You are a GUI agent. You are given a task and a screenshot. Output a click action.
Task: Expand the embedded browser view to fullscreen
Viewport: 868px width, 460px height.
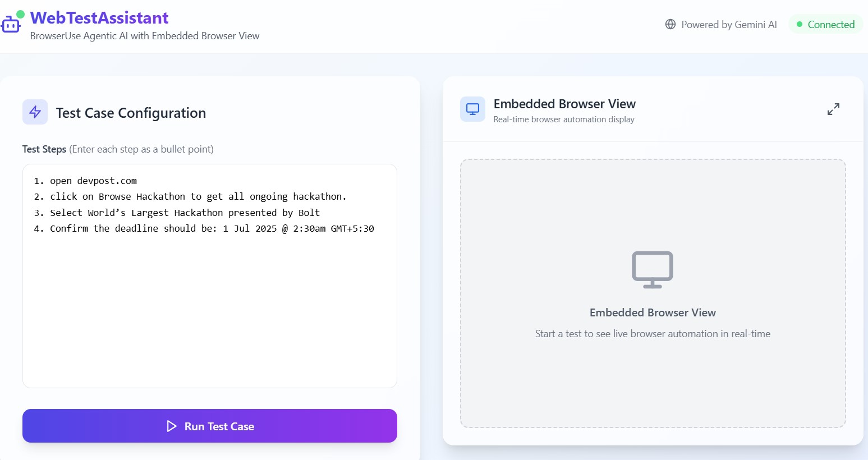coord(833,109)
